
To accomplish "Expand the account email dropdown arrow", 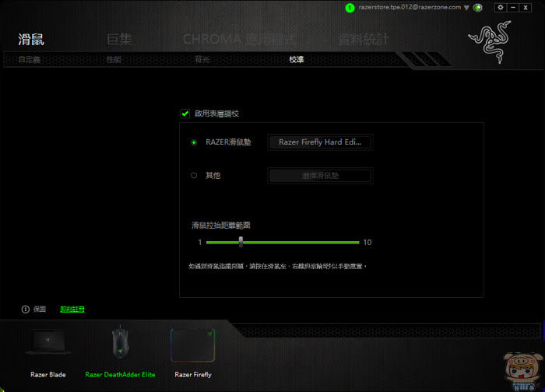I will pyautogui.click(x=466, y=8).
